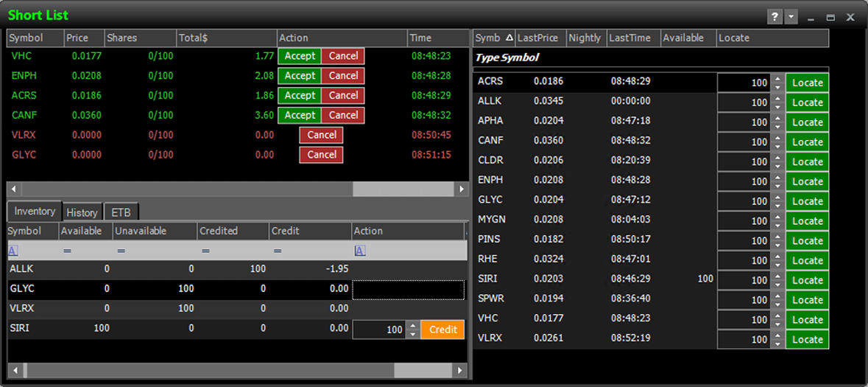The image size is (868, 387).
Task: Open the help question mark icon
Action: click(x=775, y=17)
